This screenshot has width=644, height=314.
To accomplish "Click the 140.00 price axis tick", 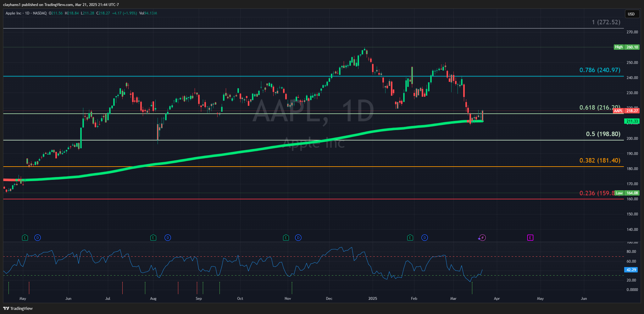I will [632, 229].
